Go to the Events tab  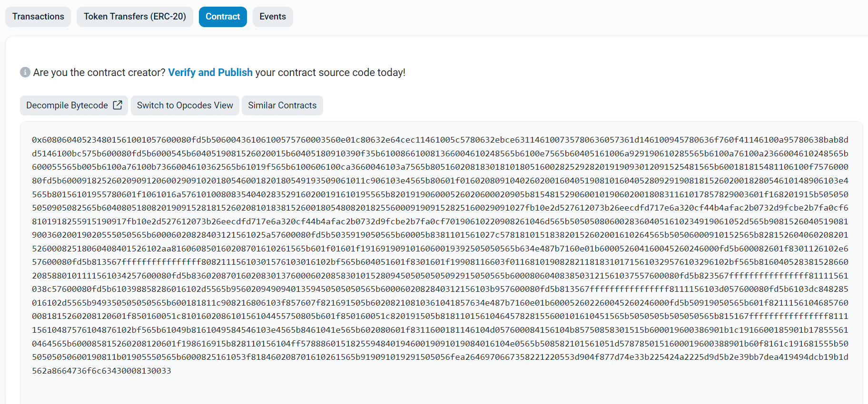tap(273, 17)
